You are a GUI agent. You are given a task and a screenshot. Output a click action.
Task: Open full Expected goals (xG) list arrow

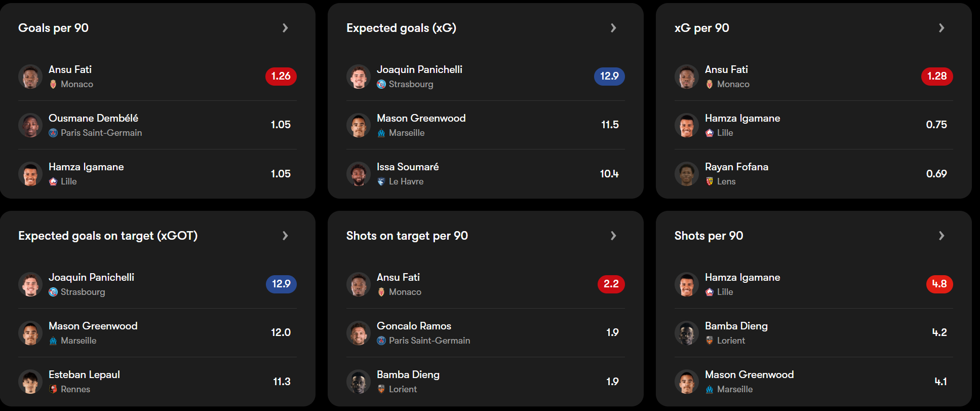click(x=613, y=28)
